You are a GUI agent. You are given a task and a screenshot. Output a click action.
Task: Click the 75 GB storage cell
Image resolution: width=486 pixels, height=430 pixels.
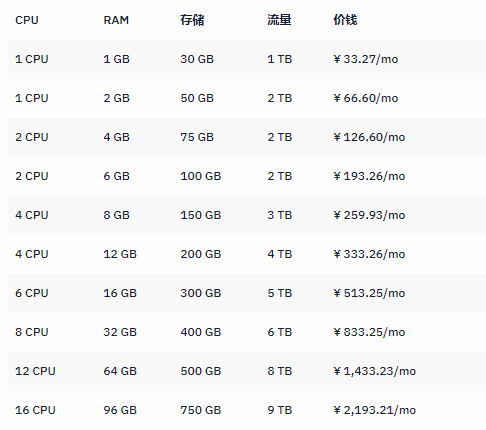coord(197,137)
